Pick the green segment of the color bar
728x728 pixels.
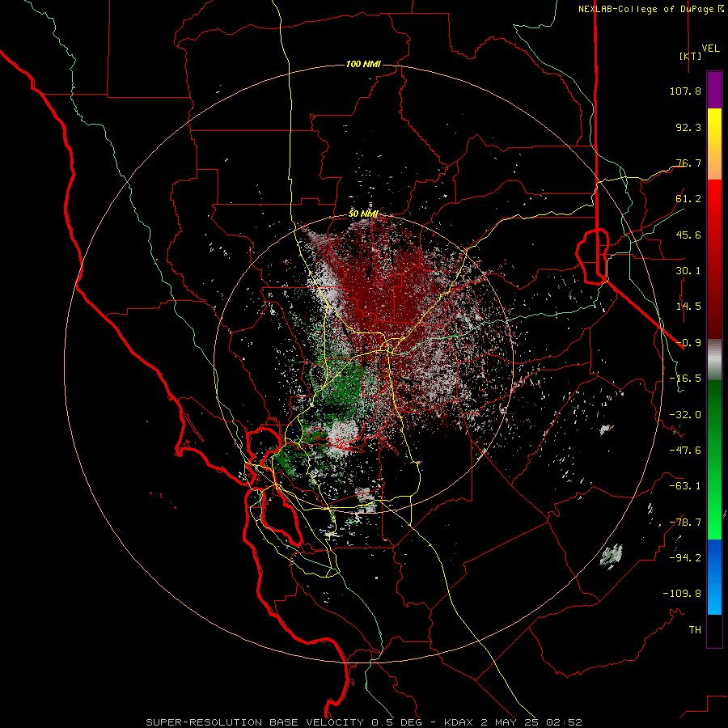point(714,459)
